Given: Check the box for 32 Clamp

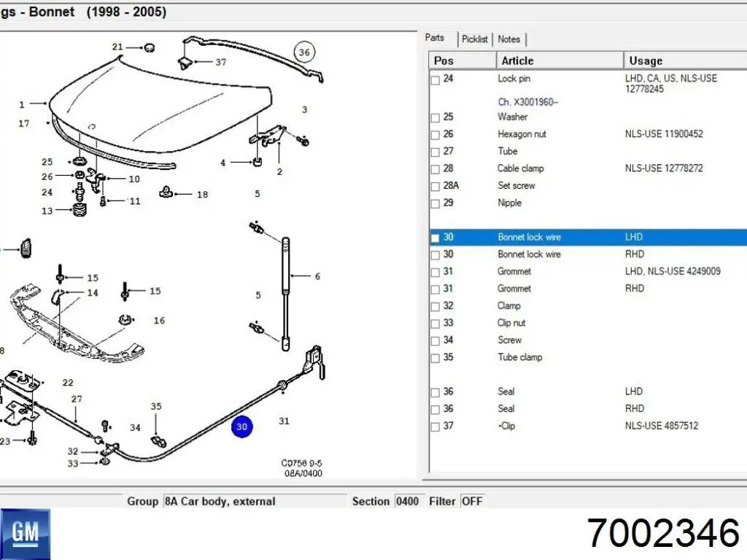Looking at the screenshot, I should tap(435, 306).
